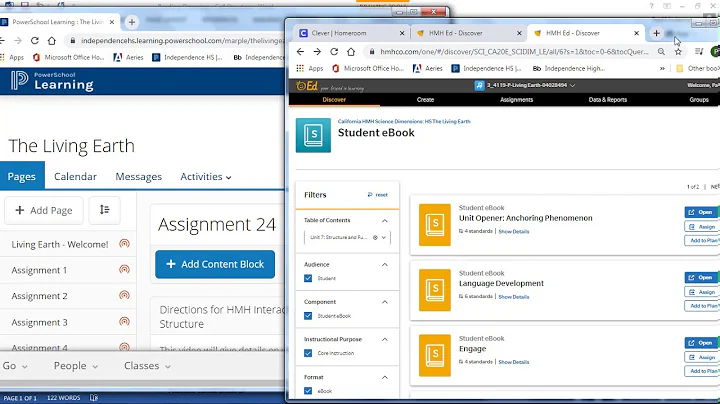Toggle publish icon for Assignment 1
The height and width of the screenshot is (404, 720).
click(124, 269)
